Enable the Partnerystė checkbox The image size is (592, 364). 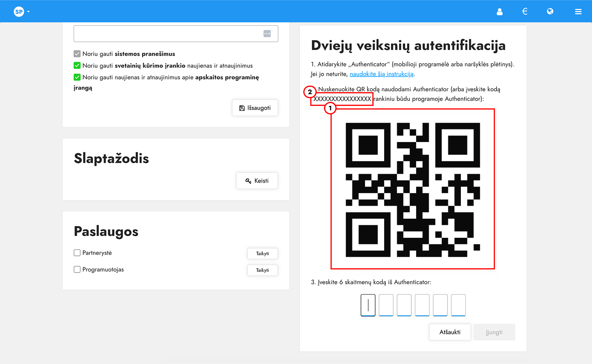point(77,252)
